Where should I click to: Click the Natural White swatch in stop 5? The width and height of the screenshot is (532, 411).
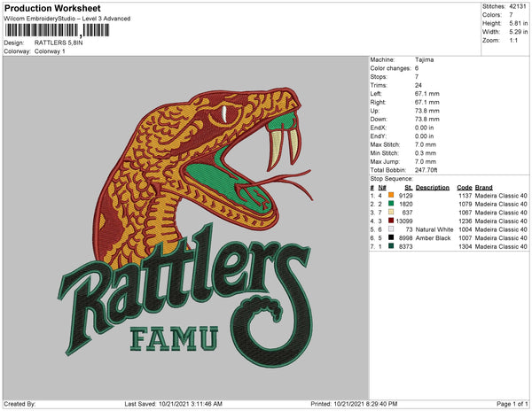pyautogui.click(x=391, y=229)
